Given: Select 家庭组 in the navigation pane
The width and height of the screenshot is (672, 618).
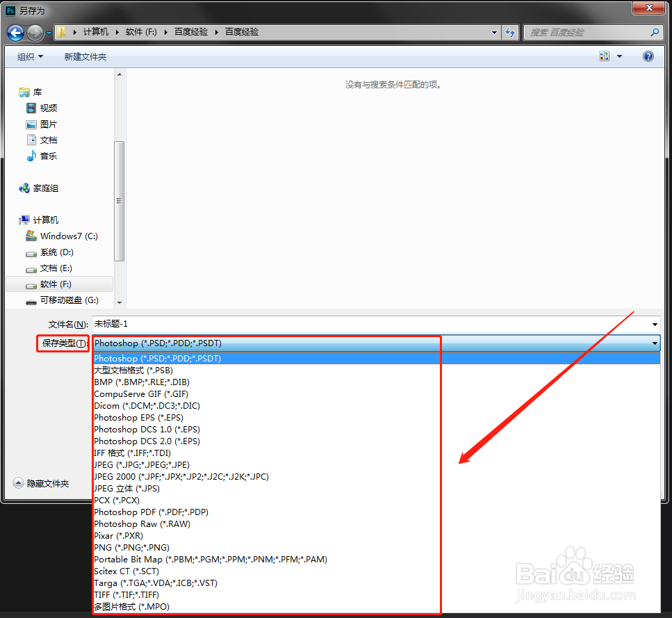Looking at the screenshot, I should coord(39,188).
